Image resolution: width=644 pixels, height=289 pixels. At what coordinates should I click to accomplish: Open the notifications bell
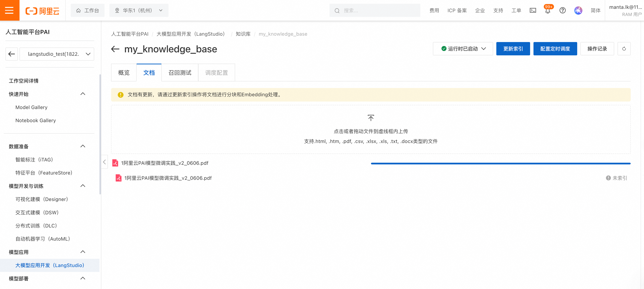coord(548,11)
